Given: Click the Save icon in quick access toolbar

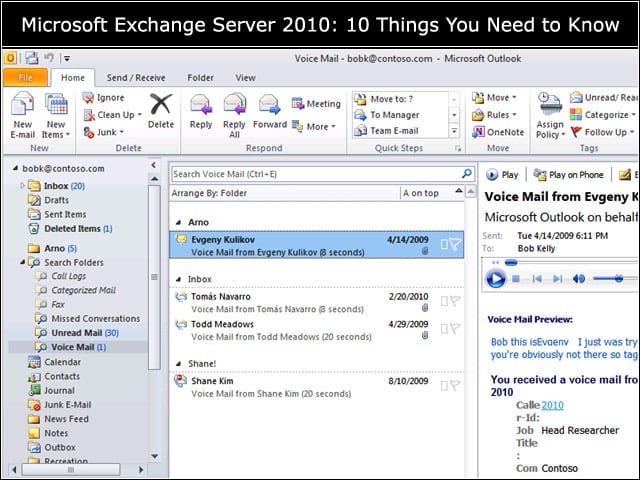Looking at the screenshot, I should click(32, 58).
